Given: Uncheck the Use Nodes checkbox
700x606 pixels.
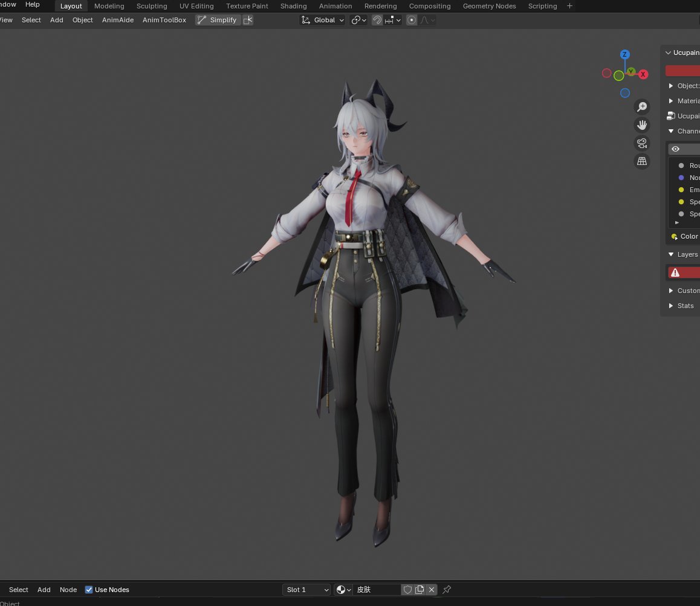Looking at the screenshot, I should 89,590.
